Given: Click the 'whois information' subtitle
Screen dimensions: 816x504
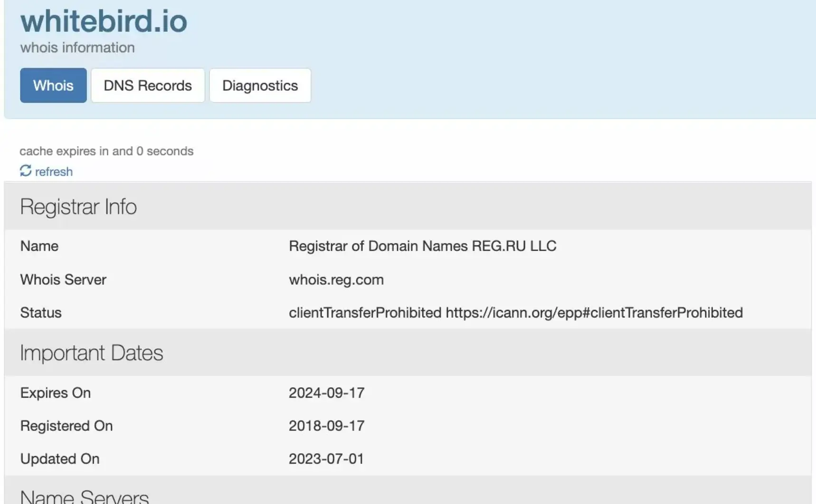Looking at the screenshot, I should click(77, 47).
